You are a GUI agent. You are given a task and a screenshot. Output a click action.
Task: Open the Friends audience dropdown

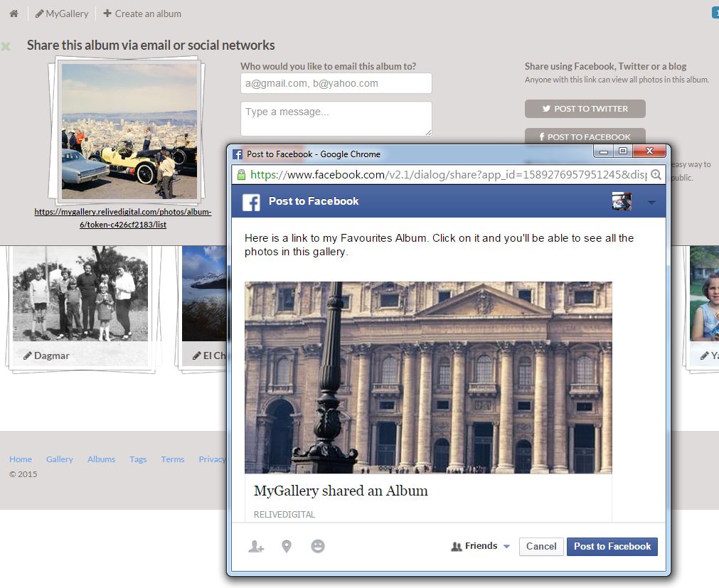481,546
